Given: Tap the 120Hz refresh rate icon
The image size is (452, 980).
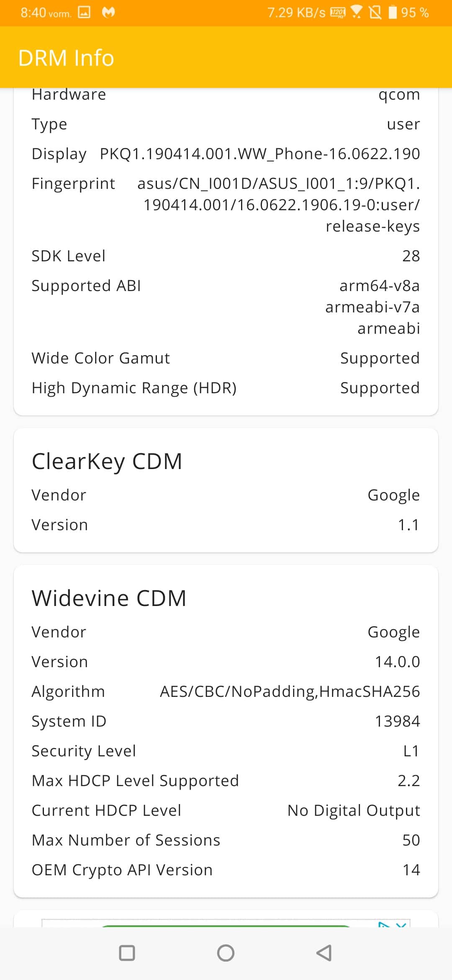Looking at the screenshot, I should tap(338, 13).
